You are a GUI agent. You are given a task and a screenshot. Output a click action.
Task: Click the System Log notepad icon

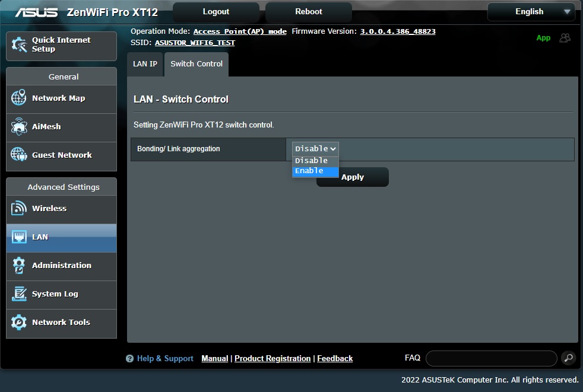click(x=19, y=294)
